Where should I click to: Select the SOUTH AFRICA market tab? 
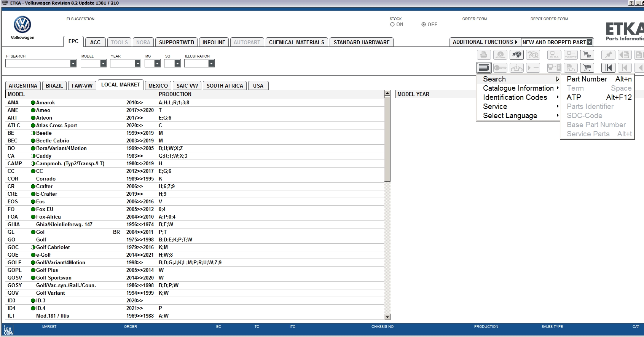[x=225, y=86]
